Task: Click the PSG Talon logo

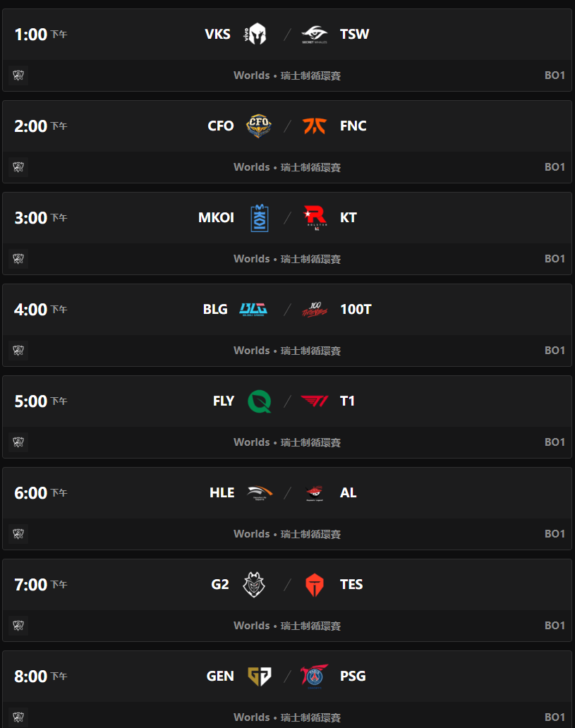Action: tap(315, 677)
